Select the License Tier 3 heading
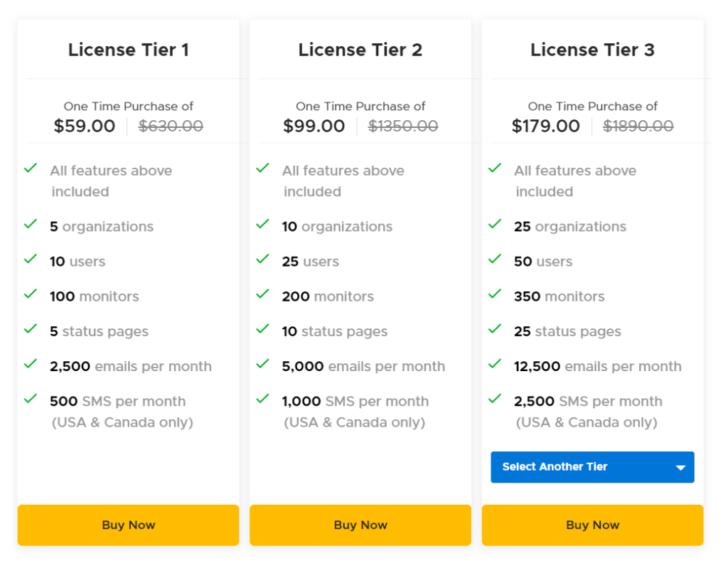728x578 pixels. click(592, 50)
